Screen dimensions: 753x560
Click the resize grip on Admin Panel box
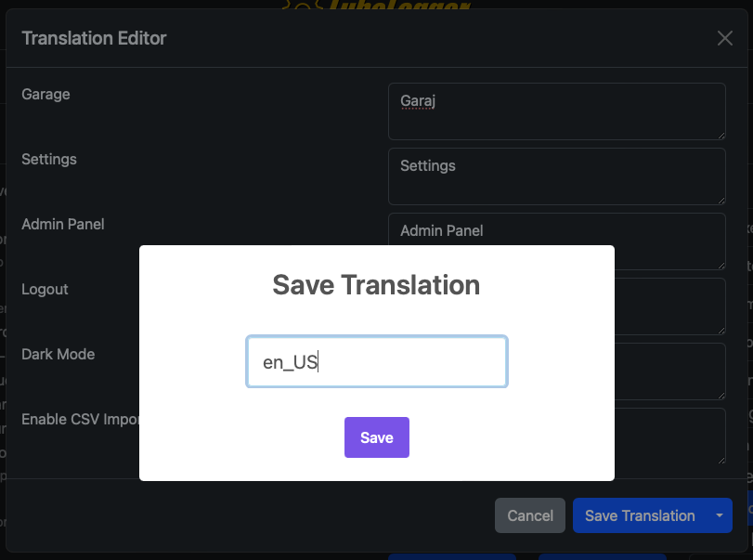tap(719, 263)
